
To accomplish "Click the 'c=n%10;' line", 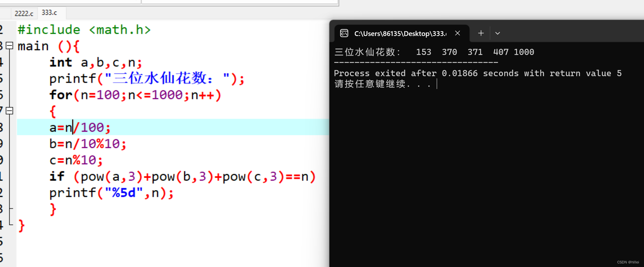I will [x=76, y=160].
